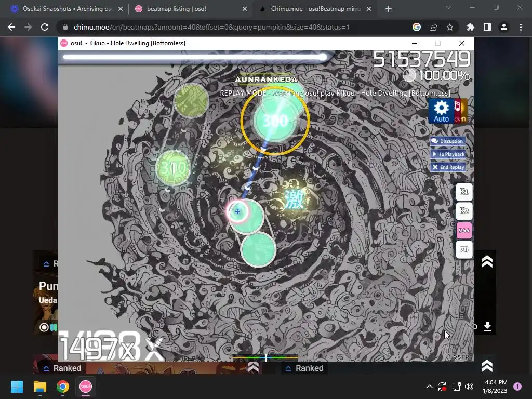Go forward in browser history
The image size is (532, 399).
click(x=28, y=27)
